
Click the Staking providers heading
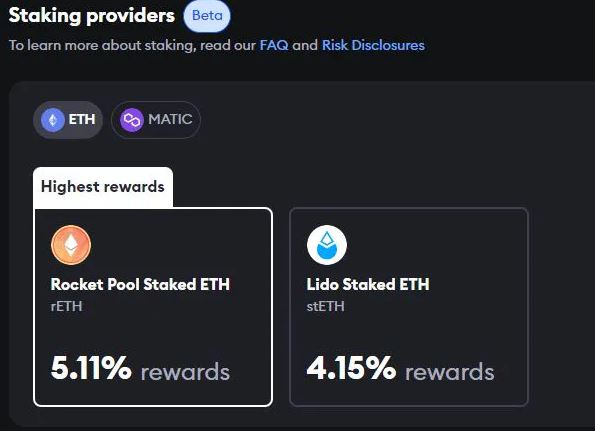(x=91, y=16)
